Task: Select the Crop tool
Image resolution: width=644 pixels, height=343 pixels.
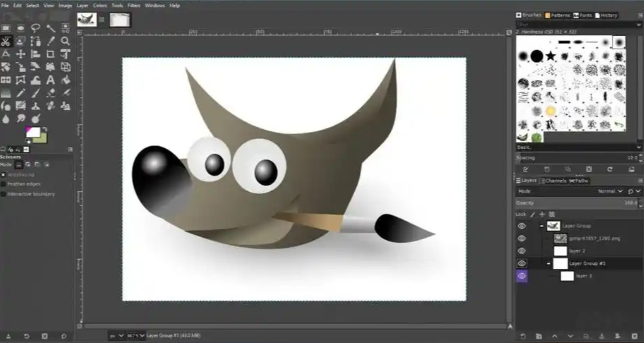Action: (x=50, y=54)
